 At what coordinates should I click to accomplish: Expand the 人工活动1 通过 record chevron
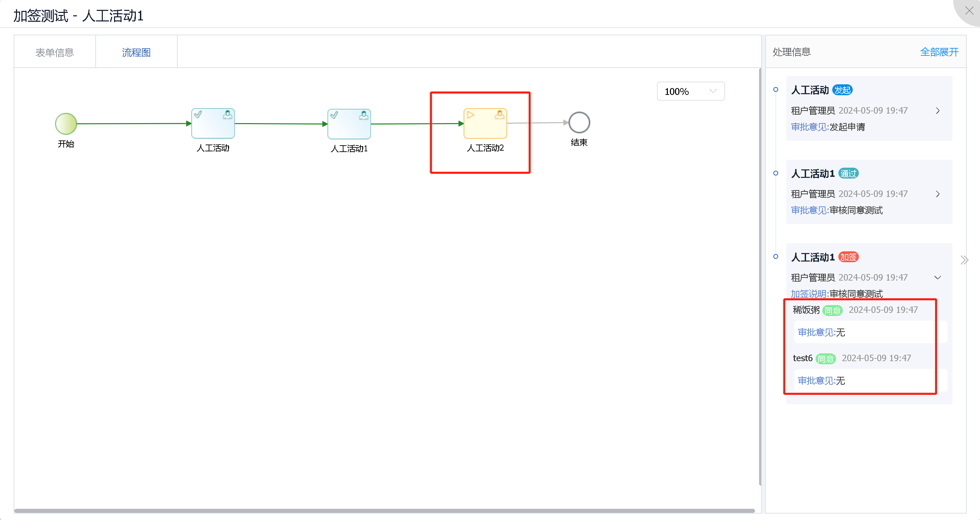(937, 194)
